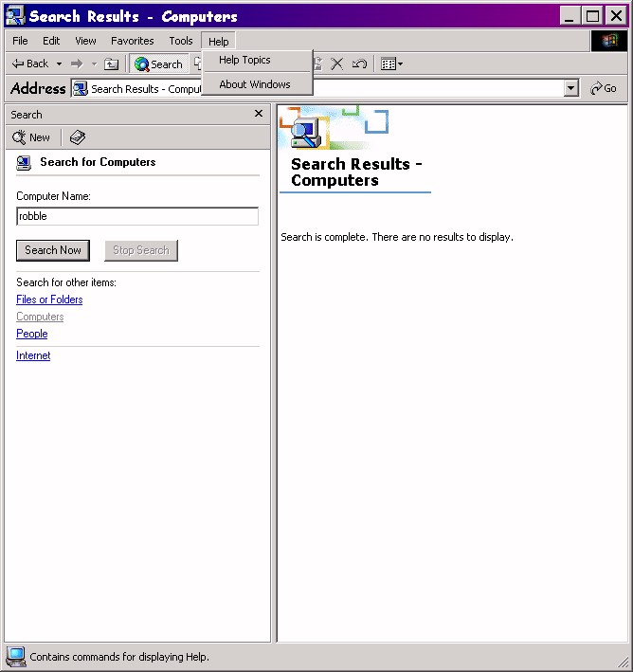Open the View menu
This screenshot has width=633, height=672.
pyautogui.click(x=85, y=41)
